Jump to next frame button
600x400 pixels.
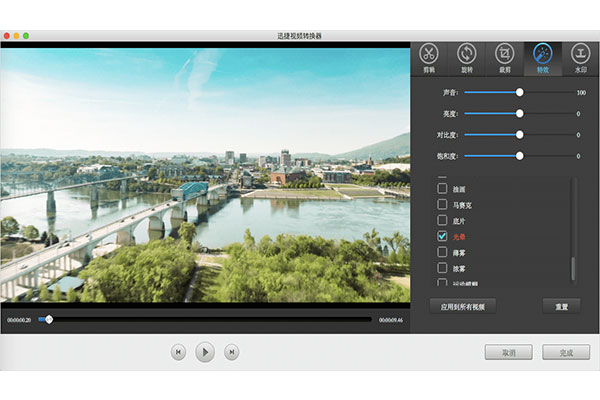point(232,352)
